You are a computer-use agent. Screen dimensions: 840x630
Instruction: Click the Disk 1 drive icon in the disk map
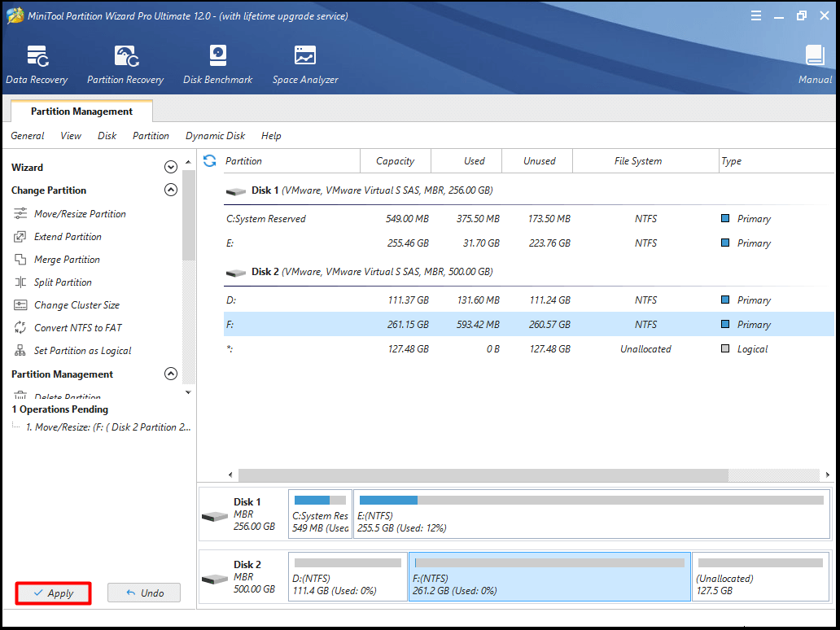(215, 516)
